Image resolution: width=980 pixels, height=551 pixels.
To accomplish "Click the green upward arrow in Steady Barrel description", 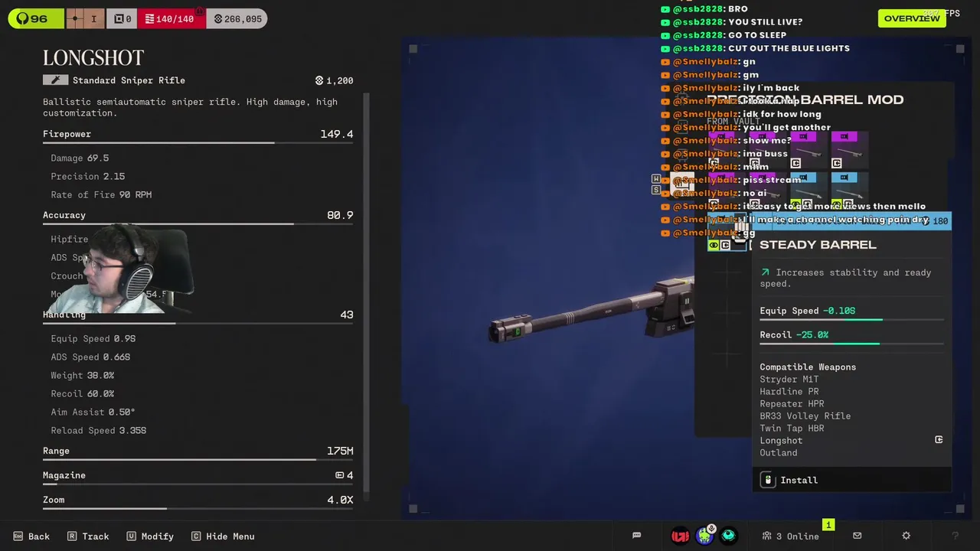I will [765, 272].
